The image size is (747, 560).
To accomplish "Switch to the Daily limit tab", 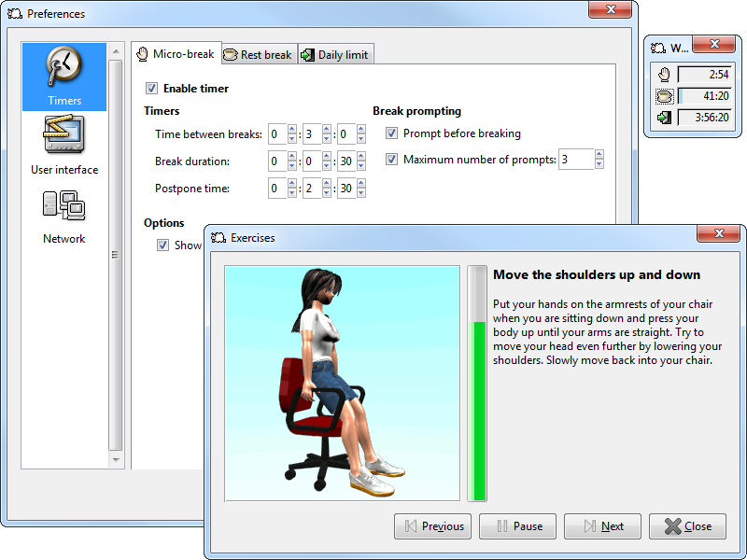I will [335, 55].
